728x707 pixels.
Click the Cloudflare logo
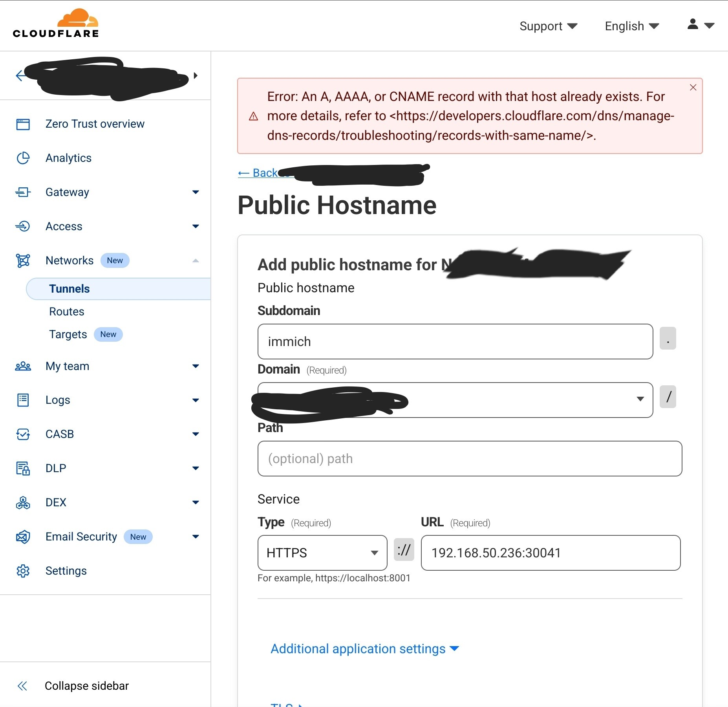coord(56,23)
